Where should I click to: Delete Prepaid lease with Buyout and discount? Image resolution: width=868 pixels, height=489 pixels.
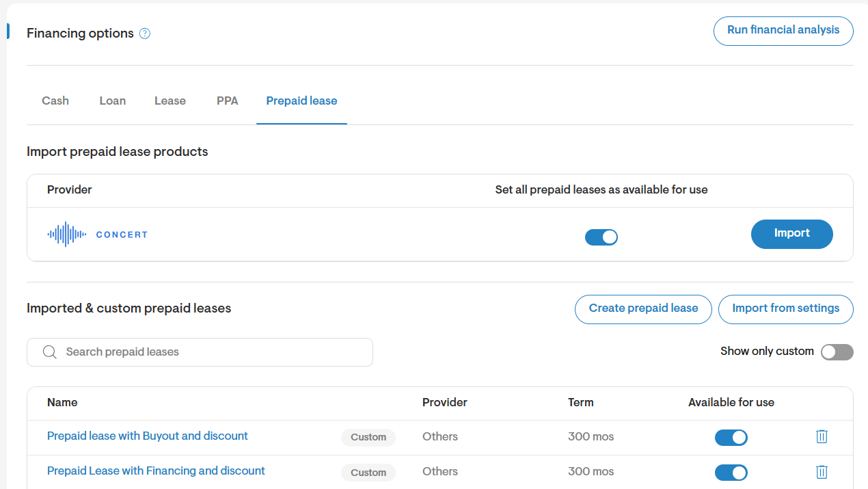click(822, 436)
